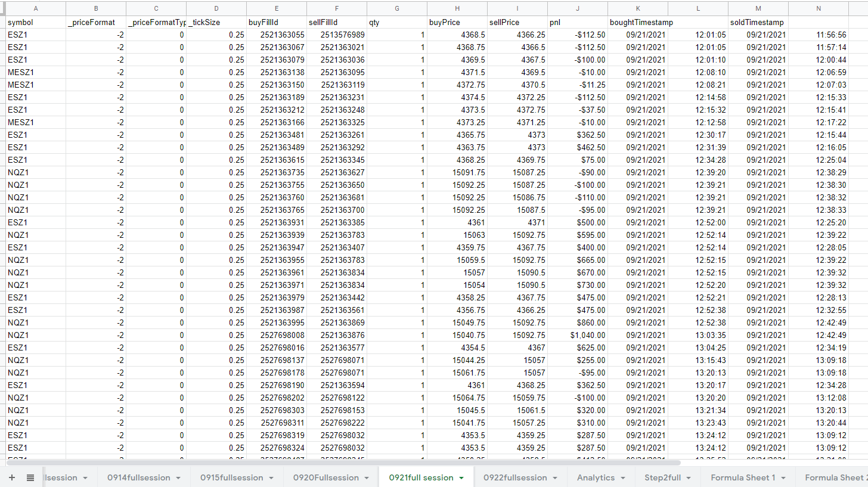Select buyPrice cell 15041.75
Screen dimensions: 868x487
(x=457, y=423)
